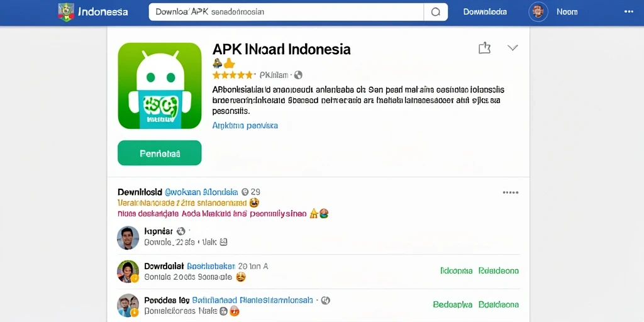644x322 pixels.
Task: Open the Boshkabakan reviewer link
Action: click(x=211, y=266)
